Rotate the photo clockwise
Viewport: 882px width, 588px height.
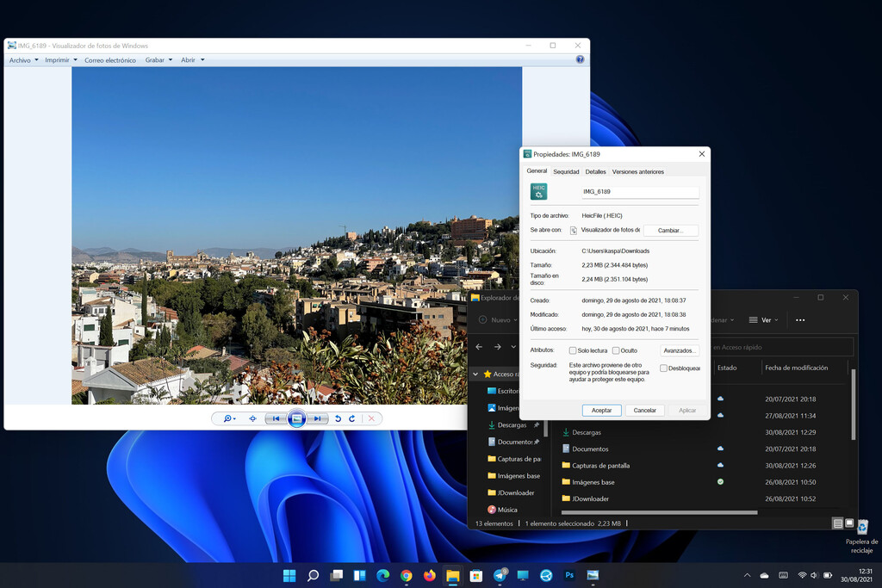click(352, 418)
